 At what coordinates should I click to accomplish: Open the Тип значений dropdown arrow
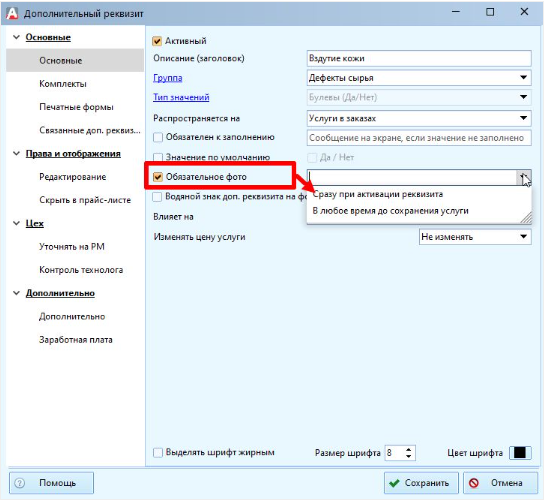tap(523, 97)
